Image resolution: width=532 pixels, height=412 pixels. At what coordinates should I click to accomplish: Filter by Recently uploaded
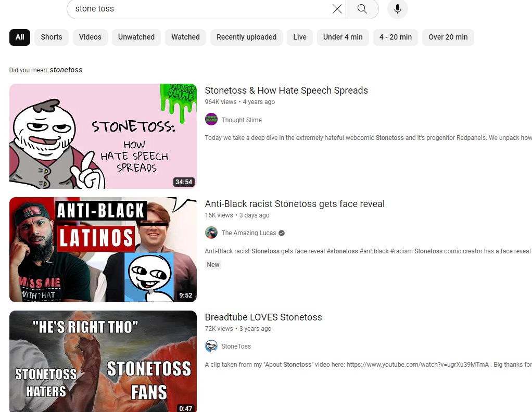click(246, 37)
